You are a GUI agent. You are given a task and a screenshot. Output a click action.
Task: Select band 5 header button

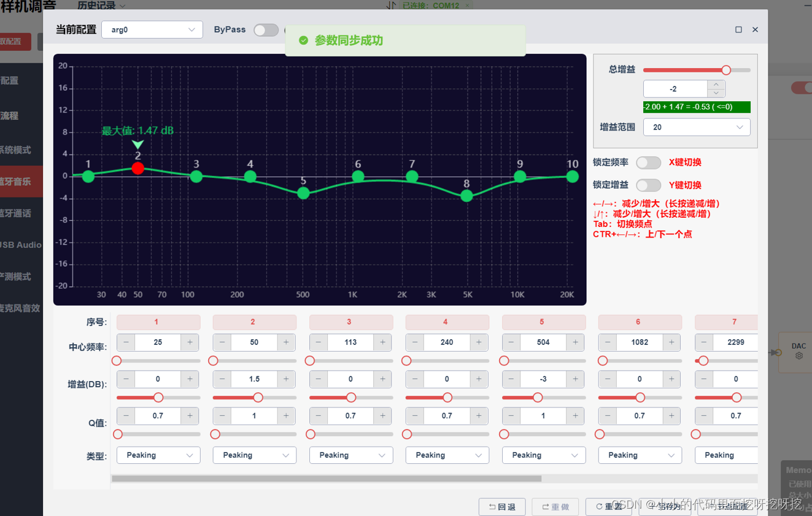(544, 322)
